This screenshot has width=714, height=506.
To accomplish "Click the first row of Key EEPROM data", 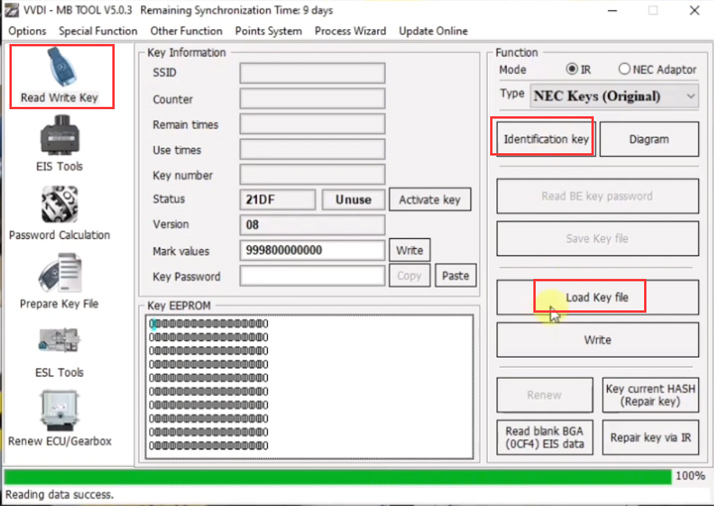I will [209, 324].
